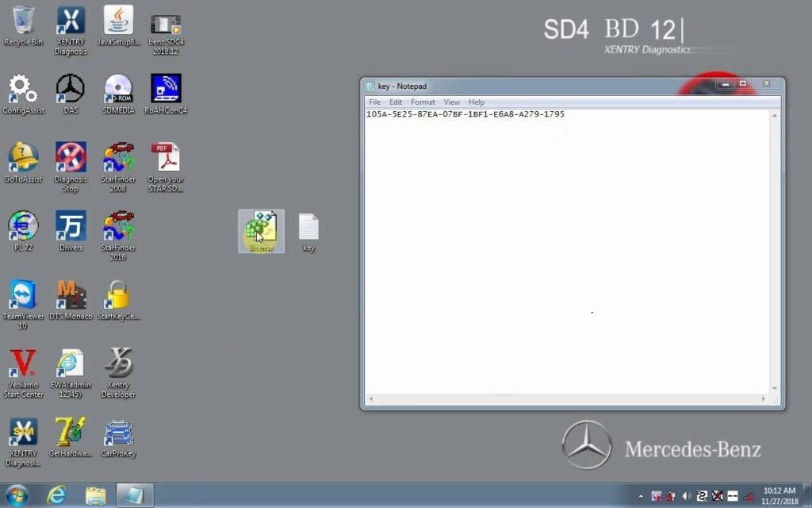Screen dimensions: 812x508
Task: Switch to Notepad via its taskbar button
Action: pos(135,495)
